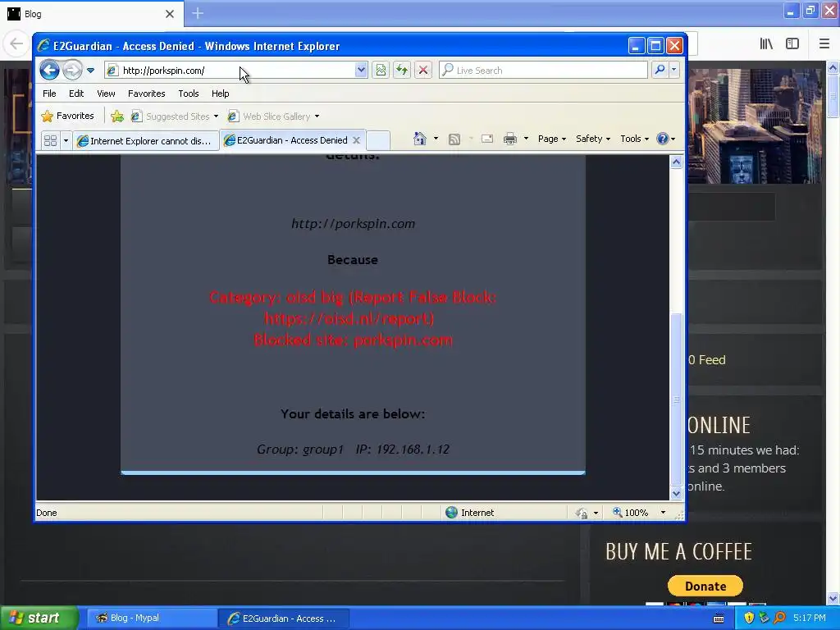Screen dimensions: 840x630
Task: Click the RSS Feeds icon
Action: point(454,139)
